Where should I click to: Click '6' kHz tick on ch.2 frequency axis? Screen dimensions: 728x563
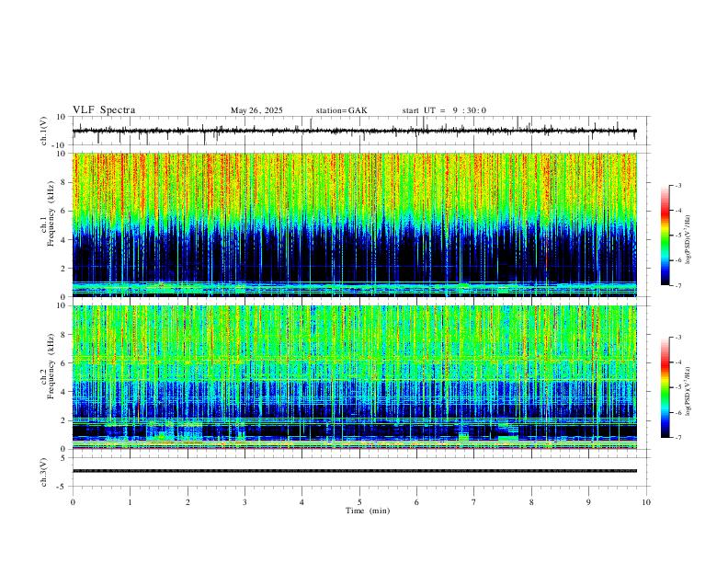click(64, 363)
